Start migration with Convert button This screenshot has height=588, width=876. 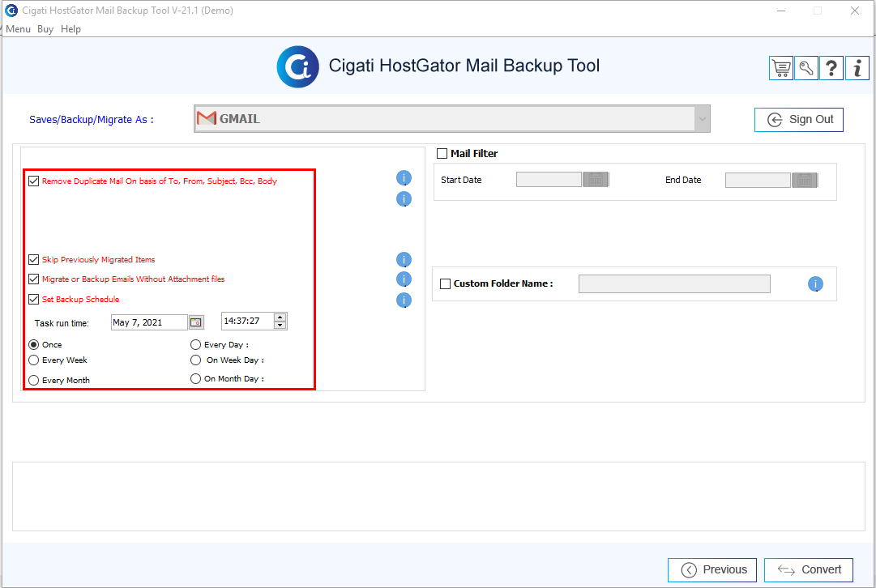tap(809, 570)
